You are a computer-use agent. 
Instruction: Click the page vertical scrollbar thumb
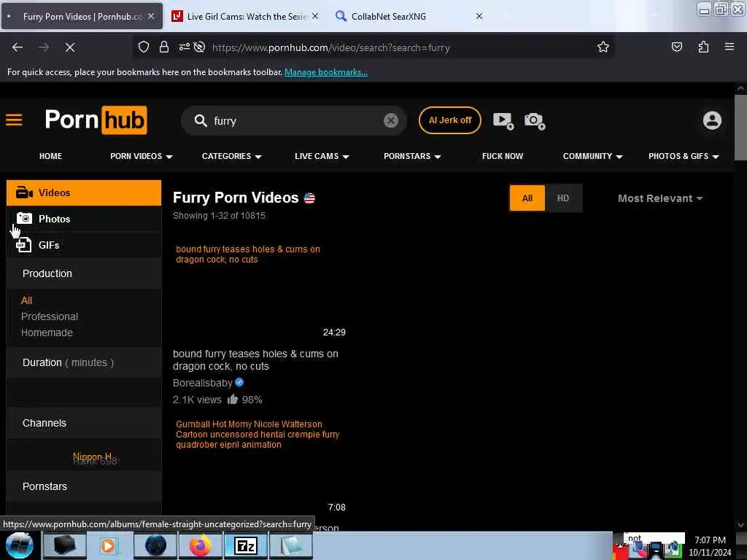tap(740, 128)
